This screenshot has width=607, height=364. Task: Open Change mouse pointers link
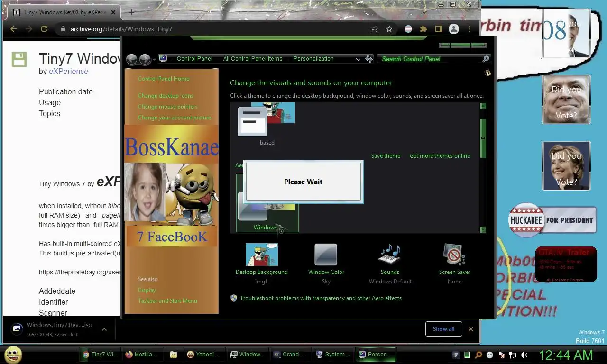(167, 107)
